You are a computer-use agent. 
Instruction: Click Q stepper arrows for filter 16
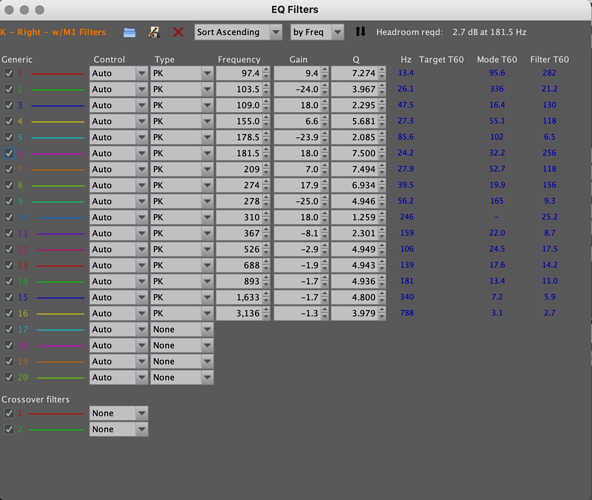(x=382, y=313)
